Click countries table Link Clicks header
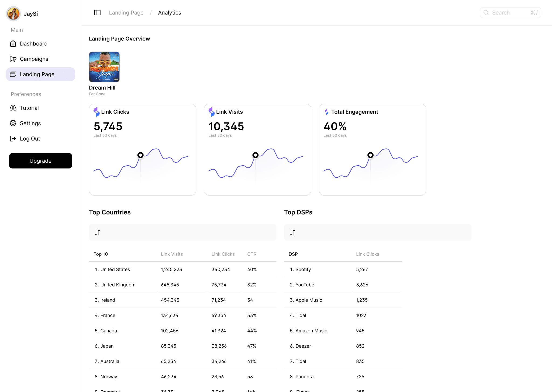 pos(223,254)
